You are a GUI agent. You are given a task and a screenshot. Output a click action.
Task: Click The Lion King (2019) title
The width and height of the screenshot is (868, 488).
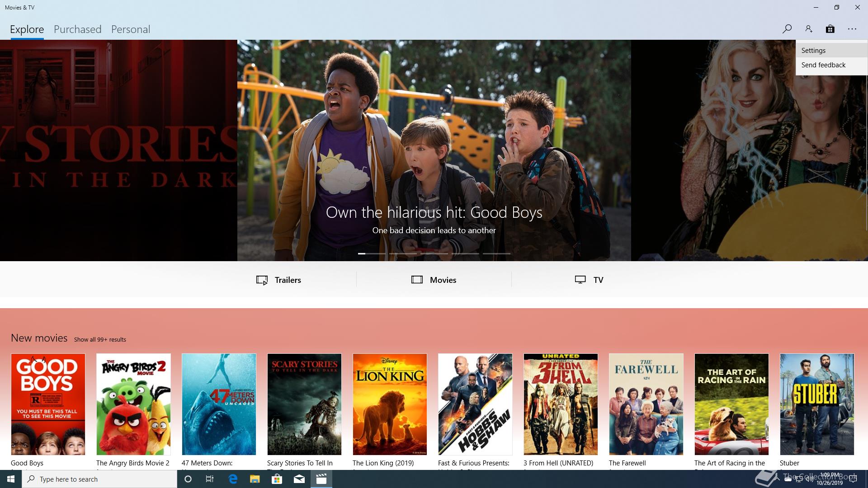[383, 463]
